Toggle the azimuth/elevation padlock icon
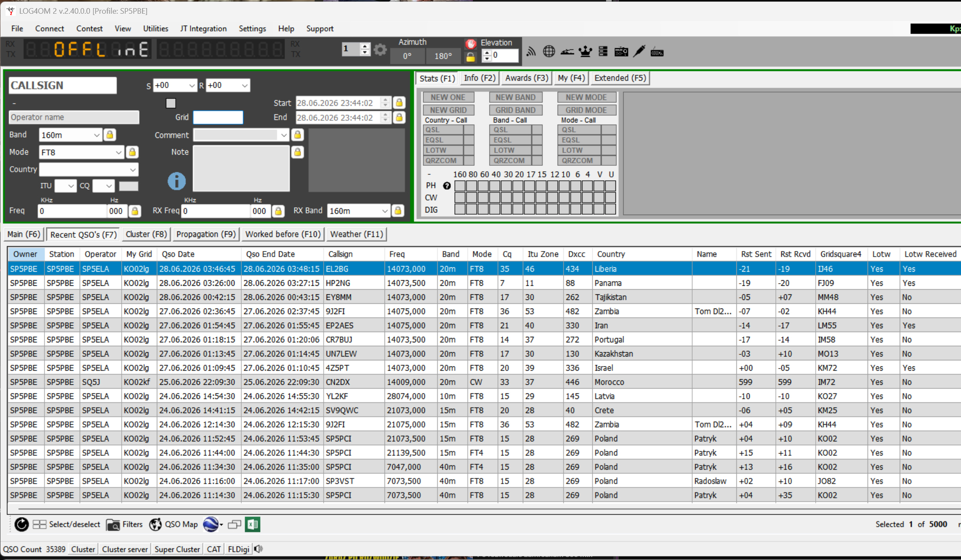The height and width of the screenshot is (560, 961). click(x=471, y=57)
